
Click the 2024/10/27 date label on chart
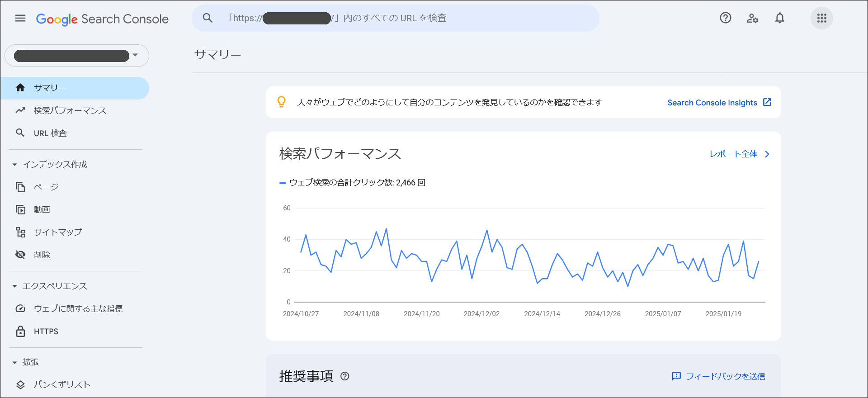point(301,314)
